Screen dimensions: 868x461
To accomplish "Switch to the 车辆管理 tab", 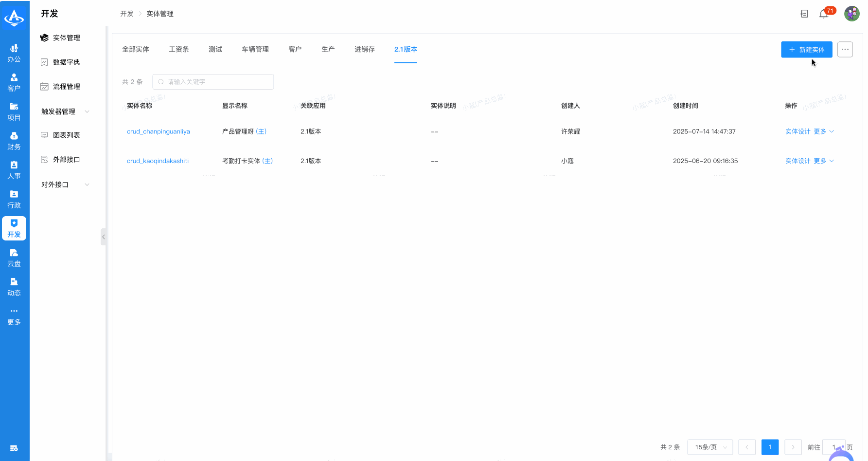I will [x=255, y=49].
